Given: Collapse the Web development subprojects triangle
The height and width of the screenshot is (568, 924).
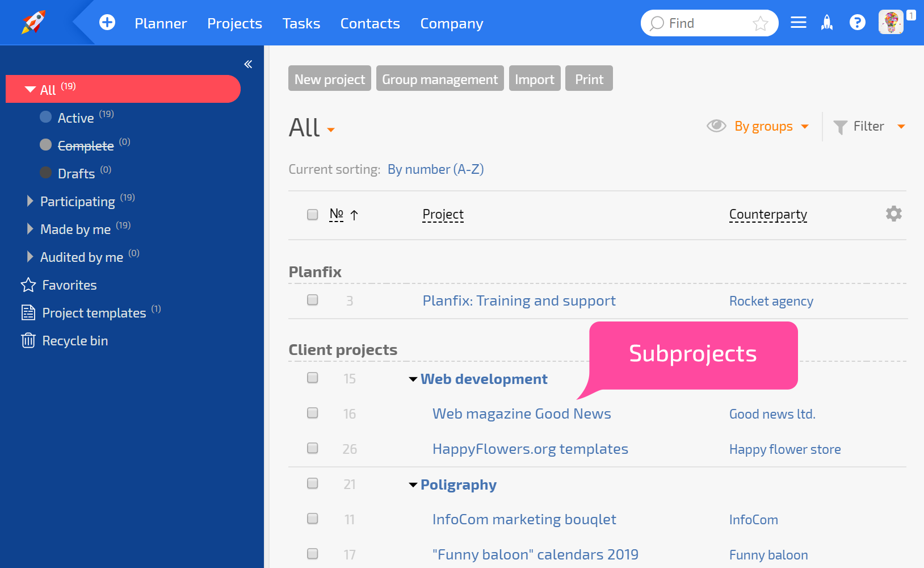Looking at the screenshot, I should [x=413, y=379].
